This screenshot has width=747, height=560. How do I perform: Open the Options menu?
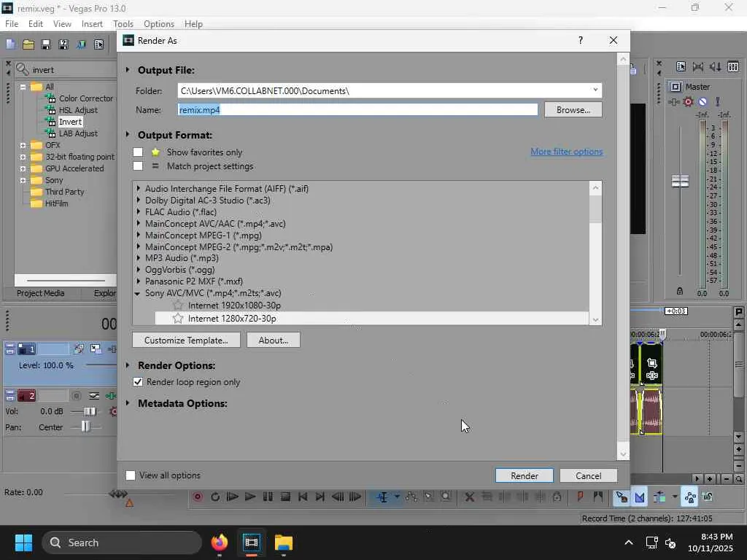click(159, 24)
